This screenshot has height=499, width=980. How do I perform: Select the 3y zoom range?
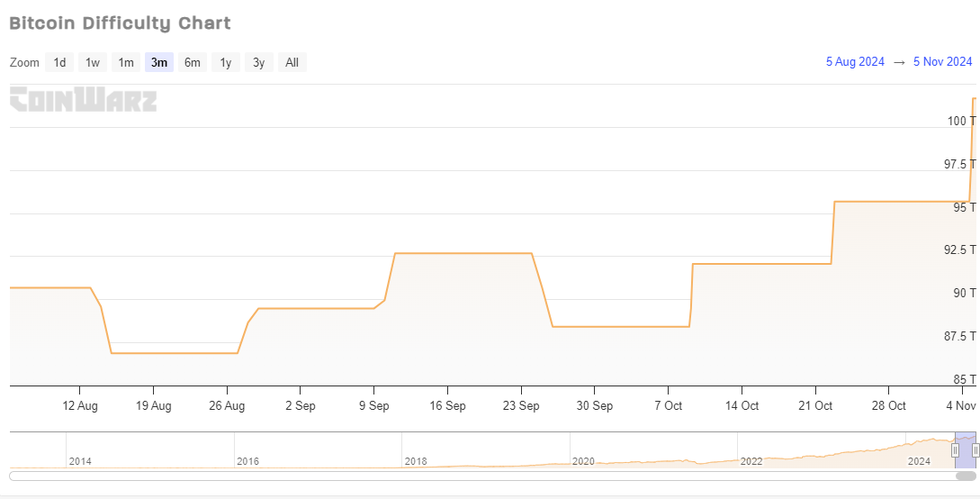pyautogui.click(x=259, y=62)
